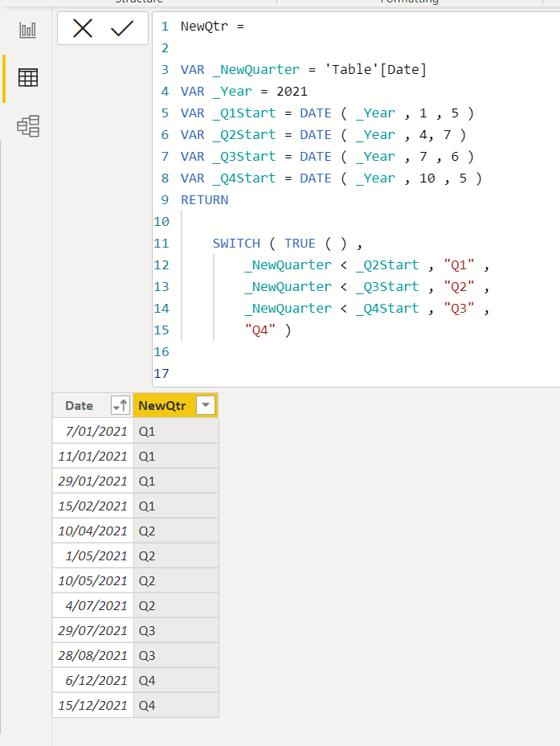Screen dimensions: 560x746
Task: Click the "Q3" string on line 14
Action: coord(459,309)
